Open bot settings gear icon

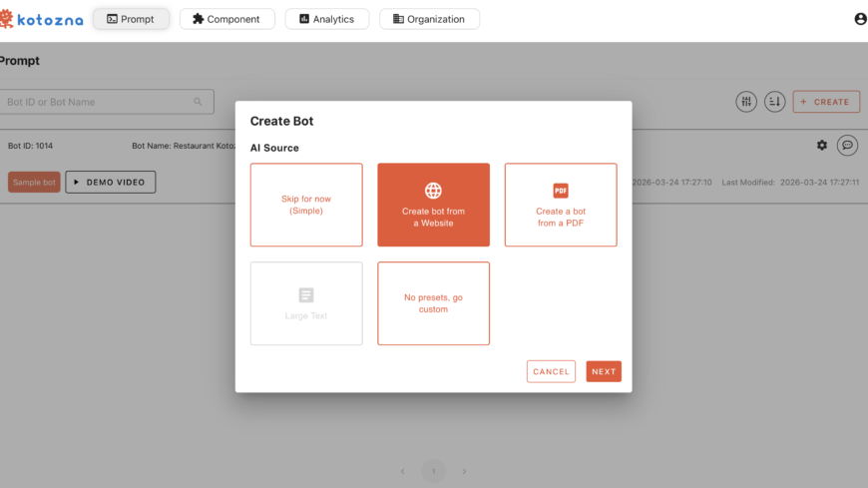tap(822, 145)
